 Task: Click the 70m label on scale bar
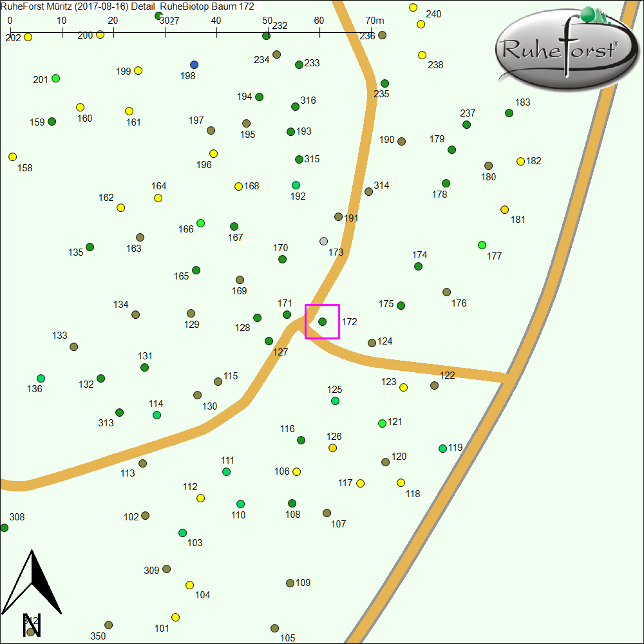[x=375, y=20]
